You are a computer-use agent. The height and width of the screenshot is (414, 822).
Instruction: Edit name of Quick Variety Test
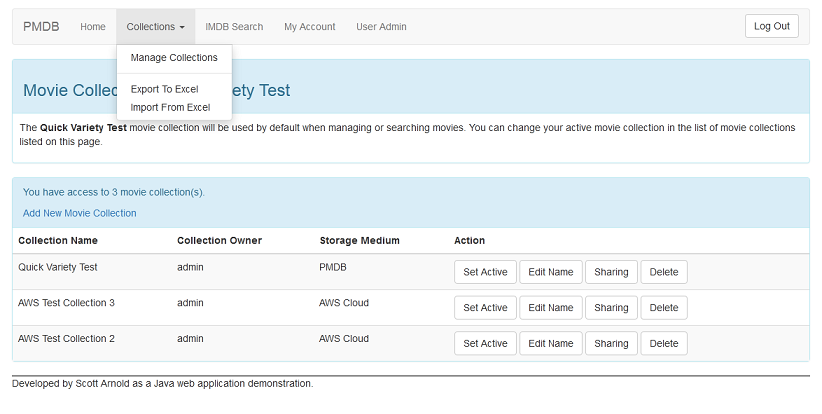[x=550, y=272]
